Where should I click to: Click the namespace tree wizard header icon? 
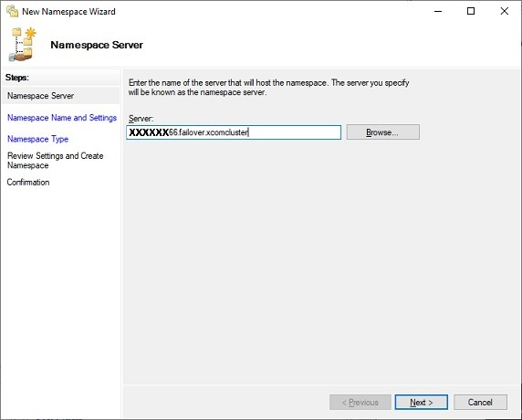(x=23, y=45)
